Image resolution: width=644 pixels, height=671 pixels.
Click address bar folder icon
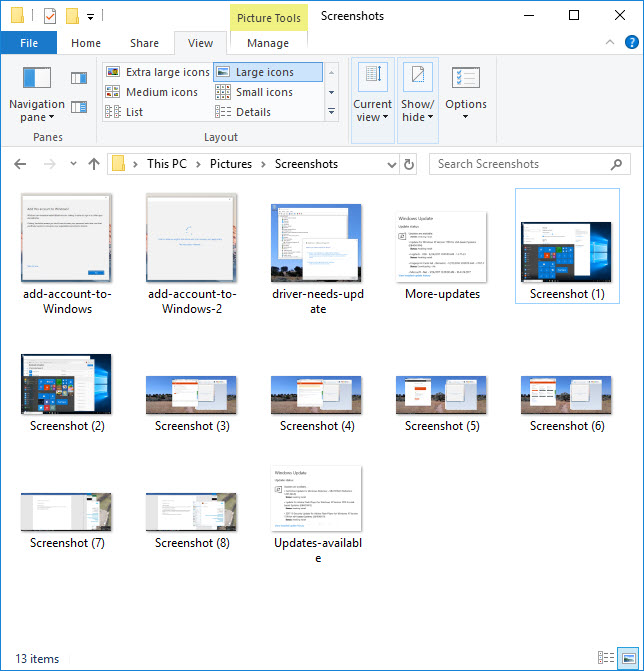118,164
